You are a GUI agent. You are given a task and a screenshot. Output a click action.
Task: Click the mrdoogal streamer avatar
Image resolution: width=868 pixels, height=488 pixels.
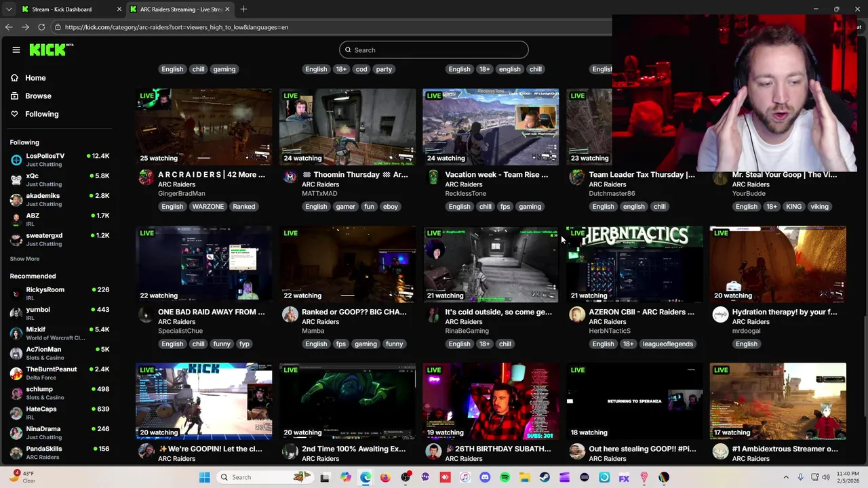[x=720, y=314]
